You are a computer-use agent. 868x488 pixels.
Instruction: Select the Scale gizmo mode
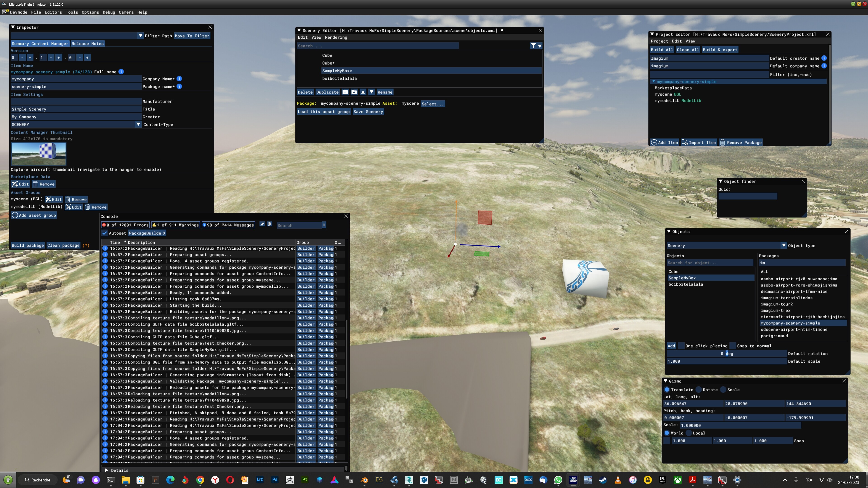(x=723, y=390)
